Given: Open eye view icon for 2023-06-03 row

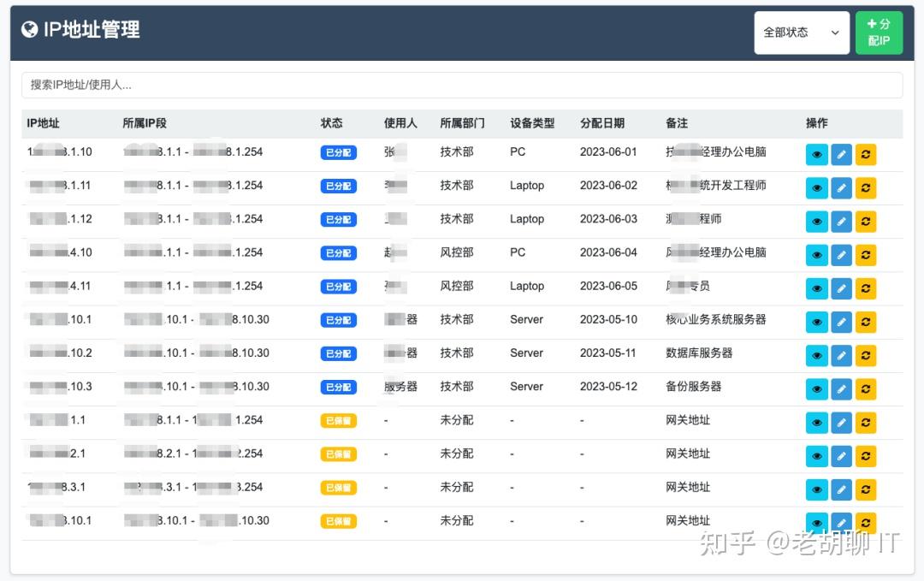Looking at the screenshot, I should (817, 222).
